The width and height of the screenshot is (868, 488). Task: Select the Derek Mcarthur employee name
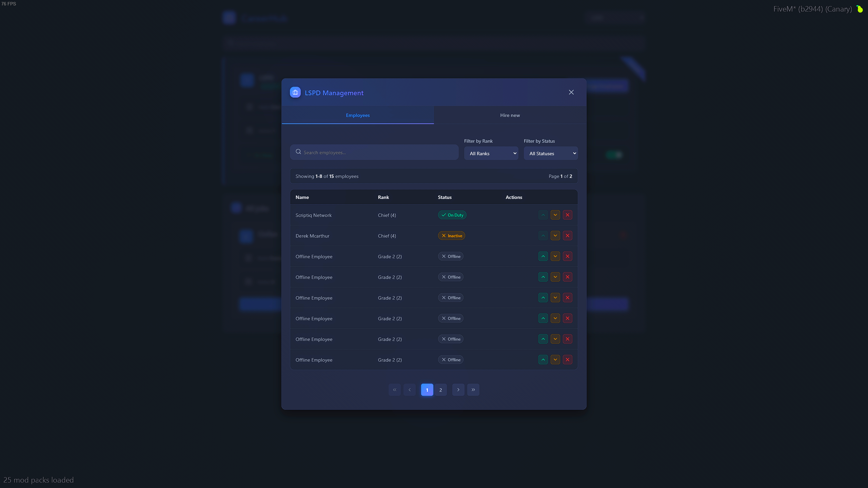[312, 236]
